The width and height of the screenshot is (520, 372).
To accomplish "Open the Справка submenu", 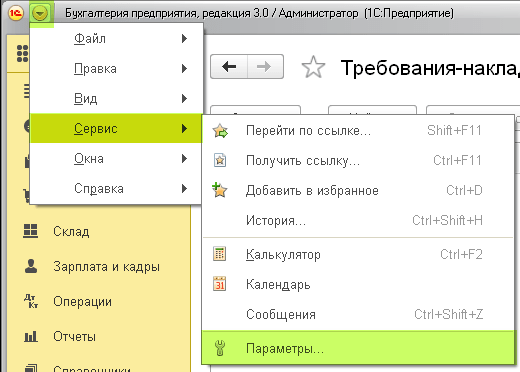I will pos(116,189).
